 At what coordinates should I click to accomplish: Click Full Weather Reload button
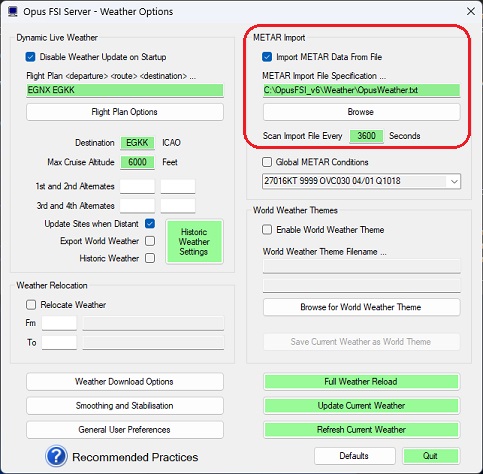click(x=361, y=382)
